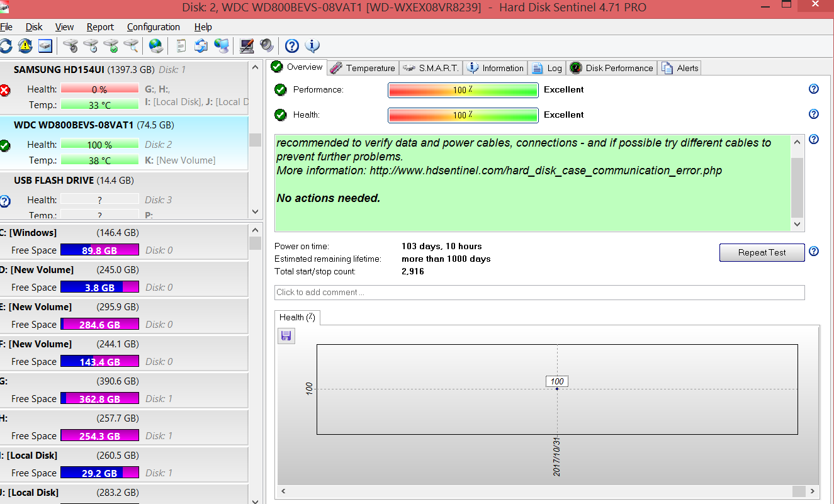Click the blue question mark toolbar icon
Screen dimensions: 834x504
point(291,46)
